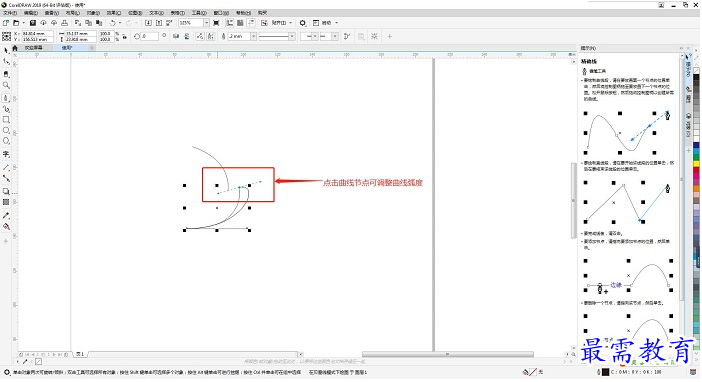Click the Print icon in toolbar

pyautogui.click(x=64, y=23)
